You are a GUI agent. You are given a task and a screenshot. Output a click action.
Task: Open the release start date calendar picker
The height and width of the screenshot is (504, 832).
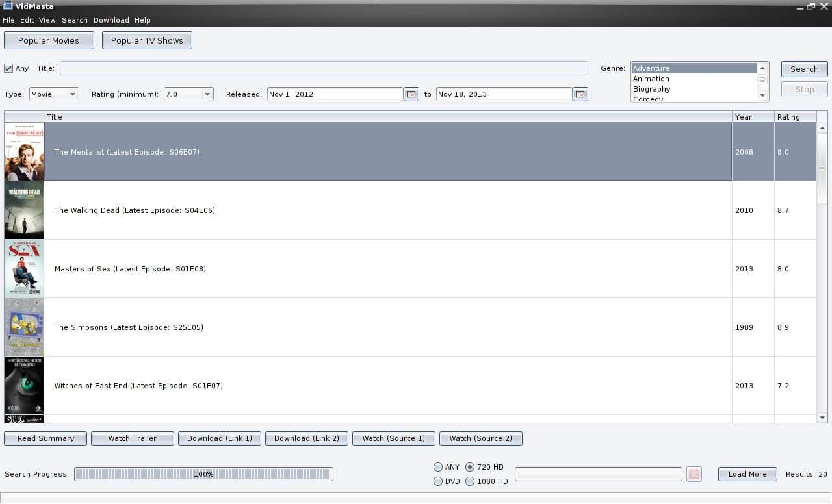[x=411, y=94]
